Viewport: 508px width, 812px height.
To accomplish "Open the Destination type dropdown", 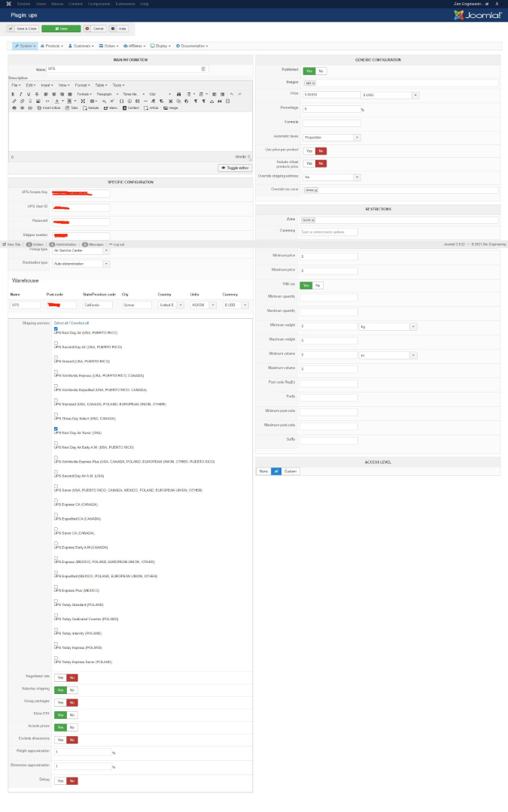I will coord(81,264).
